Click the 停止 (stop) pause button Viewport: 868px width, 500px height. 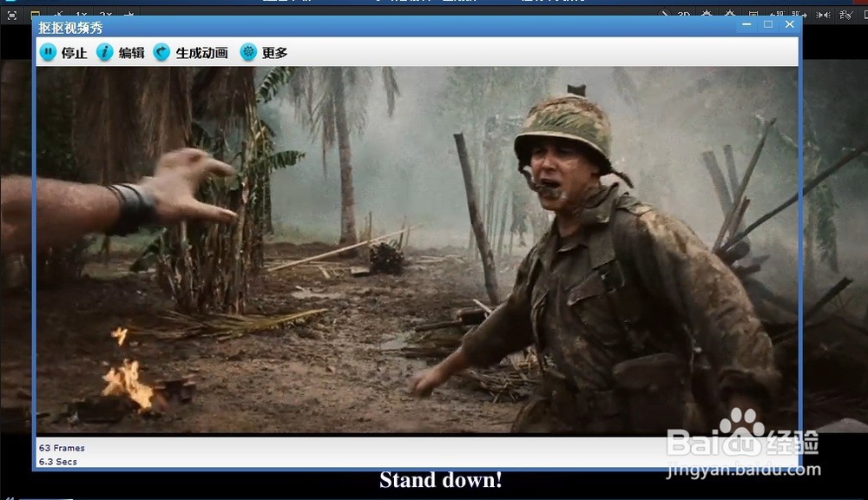coord(63,53)
